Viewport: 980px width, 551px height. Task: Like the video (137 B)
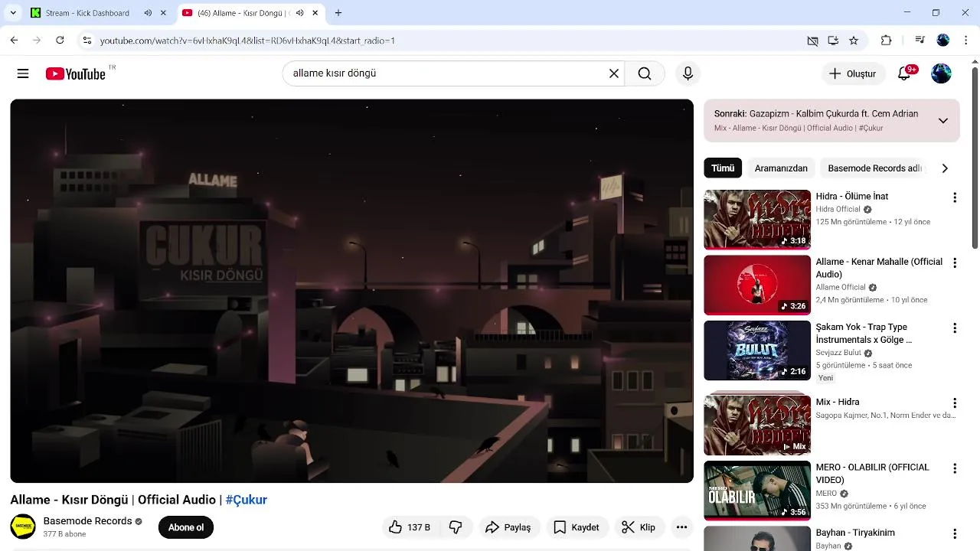[410, 527]
